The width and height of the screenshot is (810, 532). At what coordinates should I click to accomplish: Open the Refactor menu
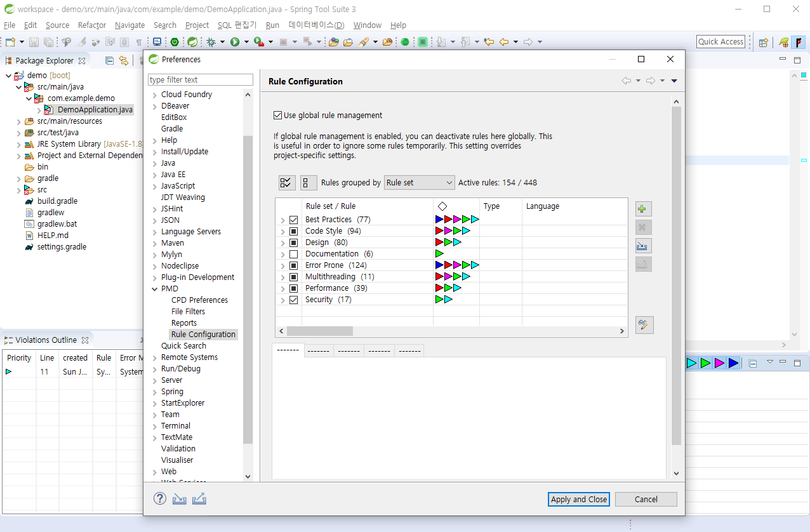pos(92,25)
